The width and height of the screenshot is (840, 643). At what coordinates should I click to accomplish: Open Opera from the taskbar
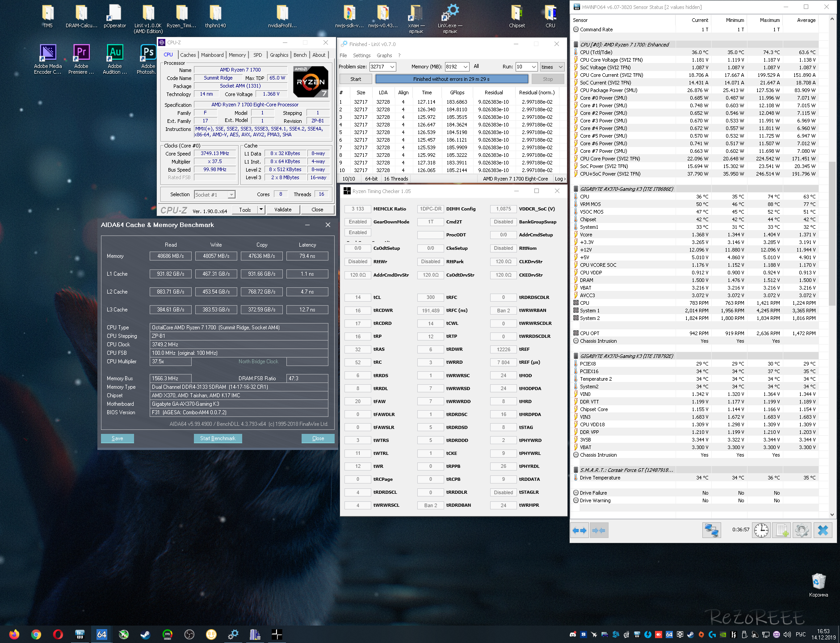[58, 634]
